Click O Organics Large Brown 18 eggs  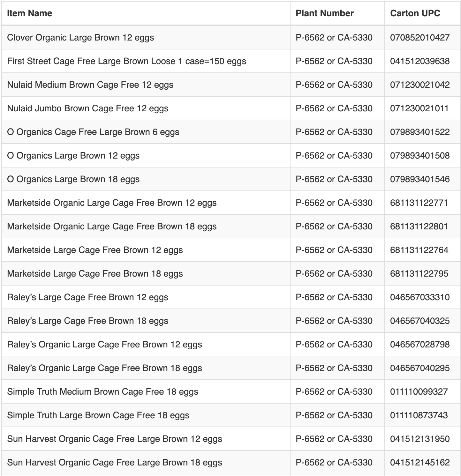click(x=73, y=179)
